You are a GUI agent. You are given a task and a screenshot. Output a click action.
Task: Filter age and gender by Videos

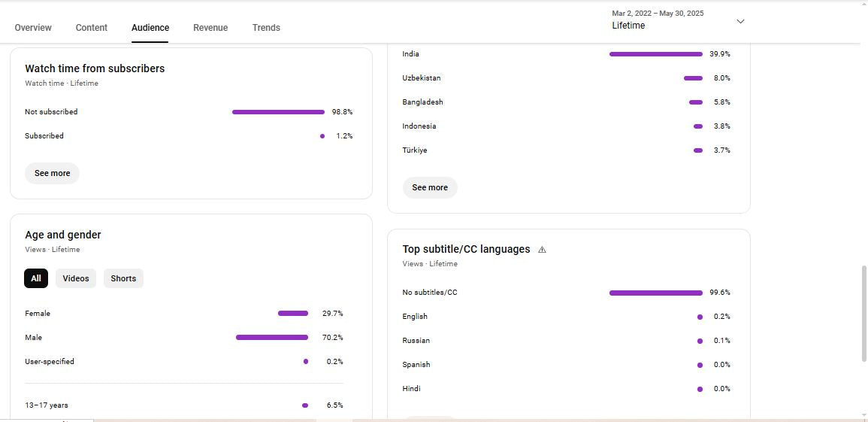(x=76, y=278)
